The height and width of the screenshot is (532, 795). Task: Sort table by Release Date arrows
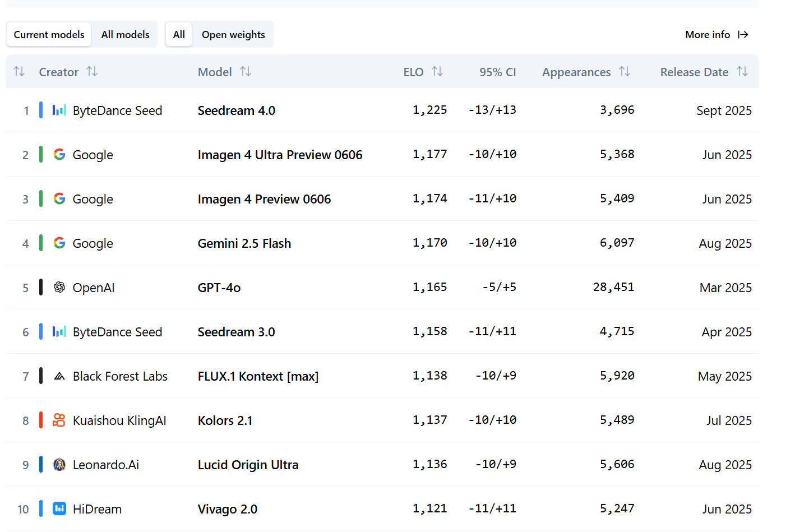click(742, 71)
